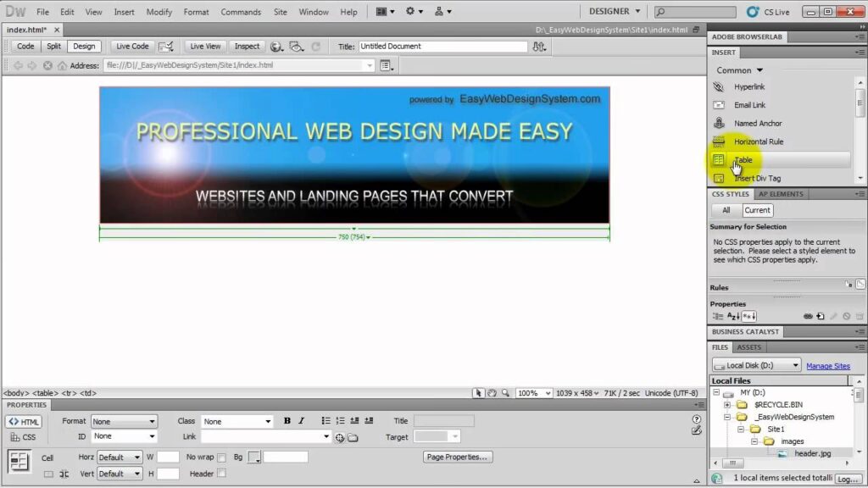Open the Bg color swatch picker
The height and width of the screenshot is (488, 868).
tap(254, 457)
